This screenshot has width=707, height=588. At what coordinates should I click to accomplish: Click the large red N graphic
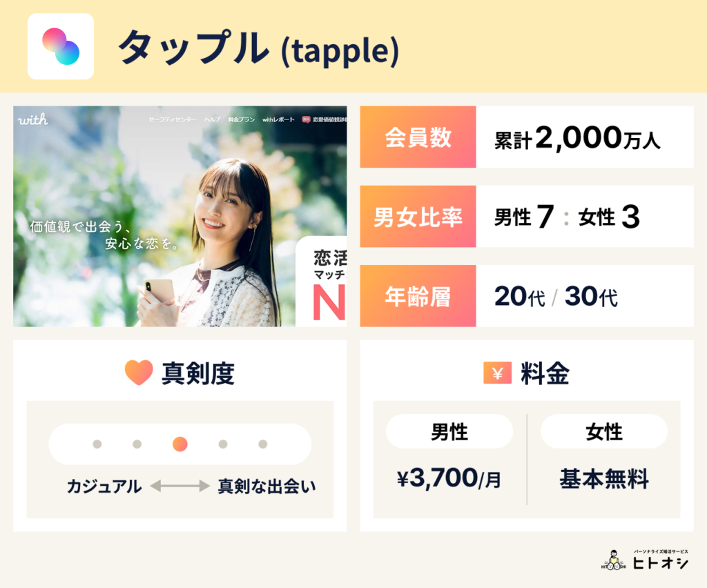click(329, 302)
